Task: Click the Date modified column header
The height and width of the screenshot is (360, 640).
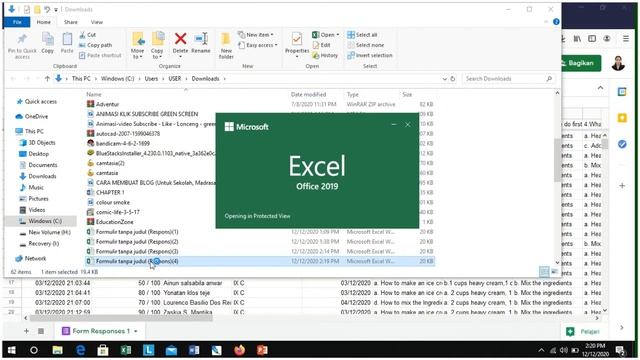Action: tap(308, 94)
